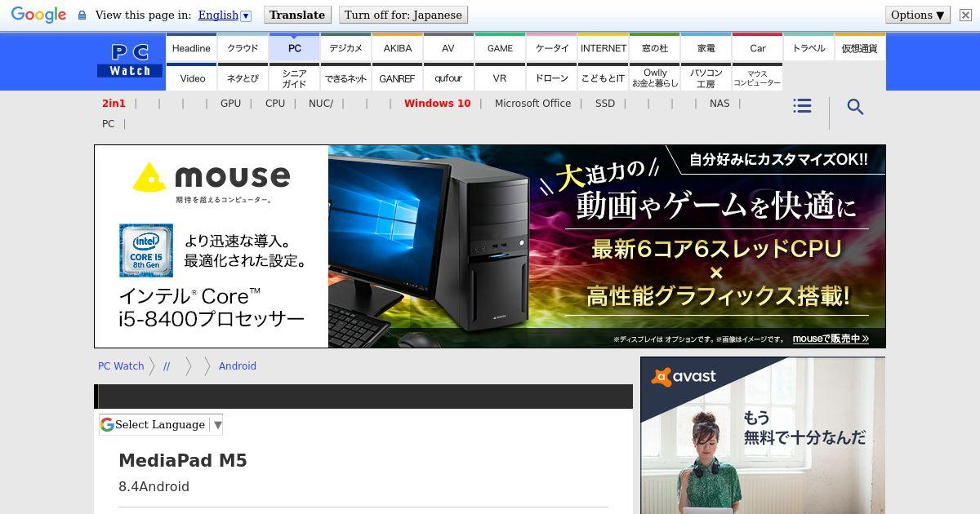980x514 pixels.
Task: Open the VR tab
Action: click(x=500, y=78)
